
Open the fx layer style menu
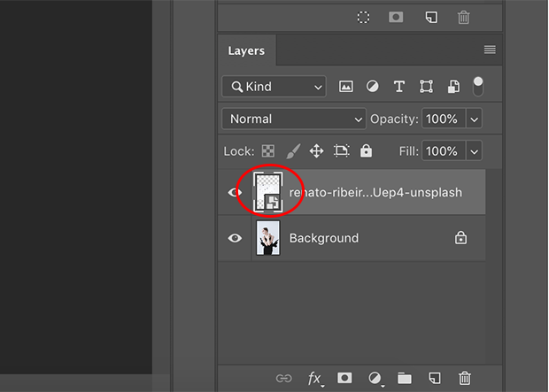click(x=314, y=379)
